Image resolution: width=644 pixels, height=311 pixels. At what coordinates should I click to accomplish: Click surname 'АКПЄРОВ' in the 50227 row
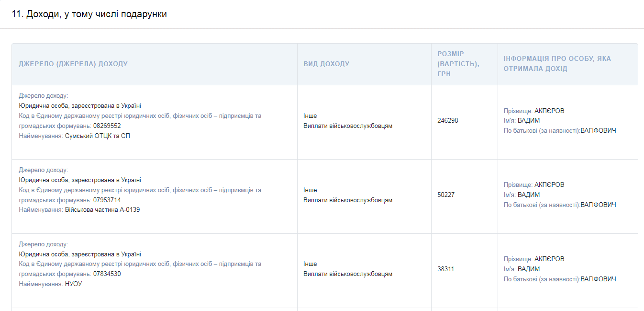click(549, 185)
